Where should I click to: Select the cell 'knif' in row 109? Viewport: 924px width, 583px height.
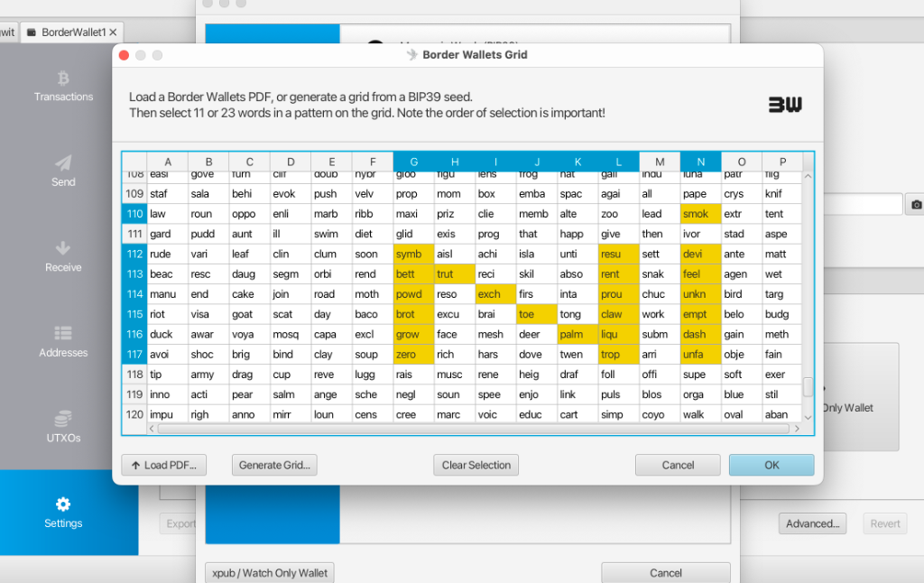point(782,194)
